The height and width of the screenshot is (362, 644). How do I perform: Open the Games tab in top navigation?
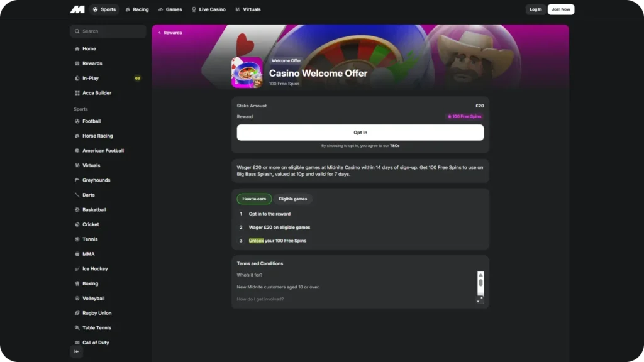170,9
